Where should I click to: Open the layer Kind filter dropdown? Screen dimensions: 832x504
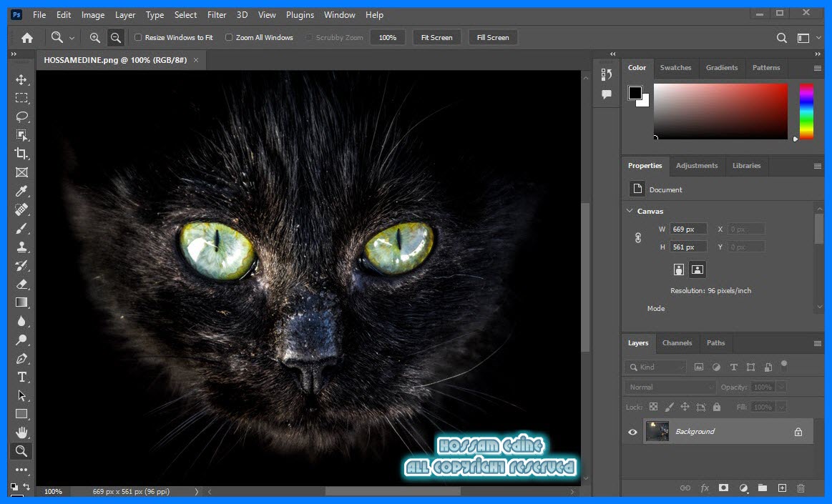(655, 367)
